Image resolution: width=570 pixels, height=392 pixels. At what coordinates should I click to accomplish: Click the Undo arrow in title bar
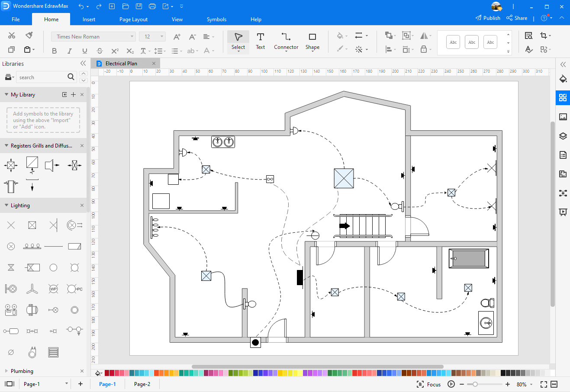tap(81, 6)
